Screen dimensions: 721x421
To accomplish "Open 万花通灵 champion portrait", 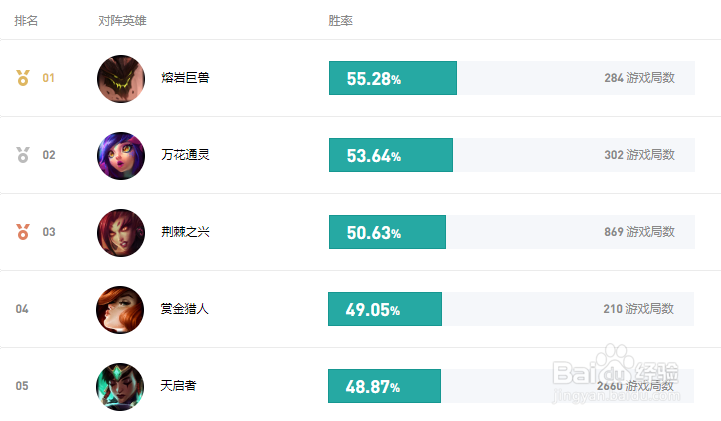I will [x=121, y=156].
